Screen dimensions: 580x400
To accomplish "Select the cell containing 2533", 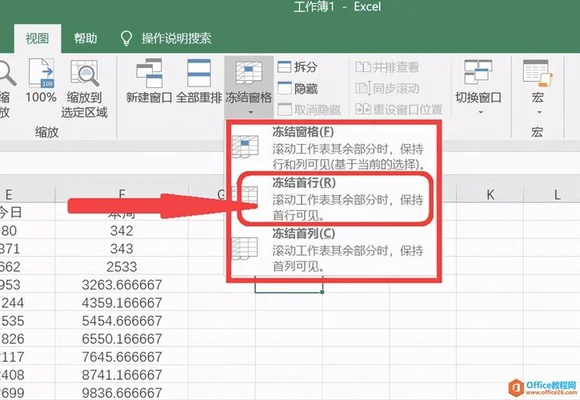I will pyautogui.click(x=122, y=267).
